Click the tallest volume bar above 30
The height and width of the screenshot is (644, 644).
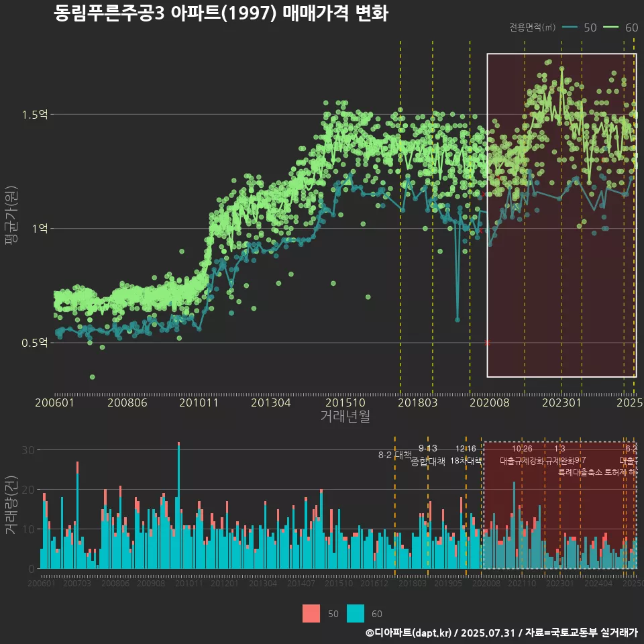[x=178, y=505]
